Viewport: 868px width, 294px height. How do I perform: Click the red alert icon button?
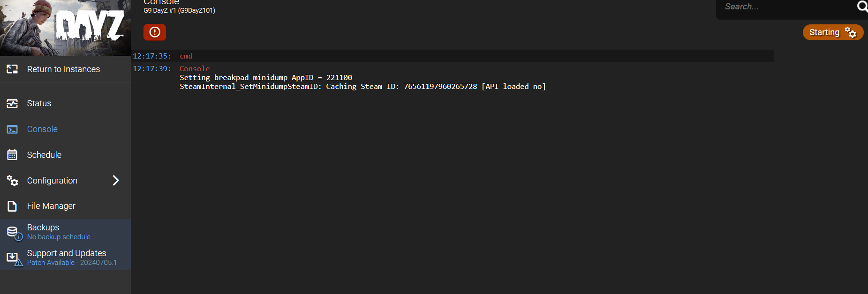[155, 32]
